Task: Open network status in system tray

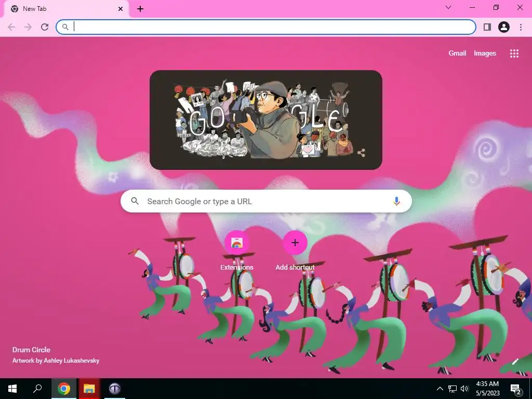Action: [x=453, y=389]
